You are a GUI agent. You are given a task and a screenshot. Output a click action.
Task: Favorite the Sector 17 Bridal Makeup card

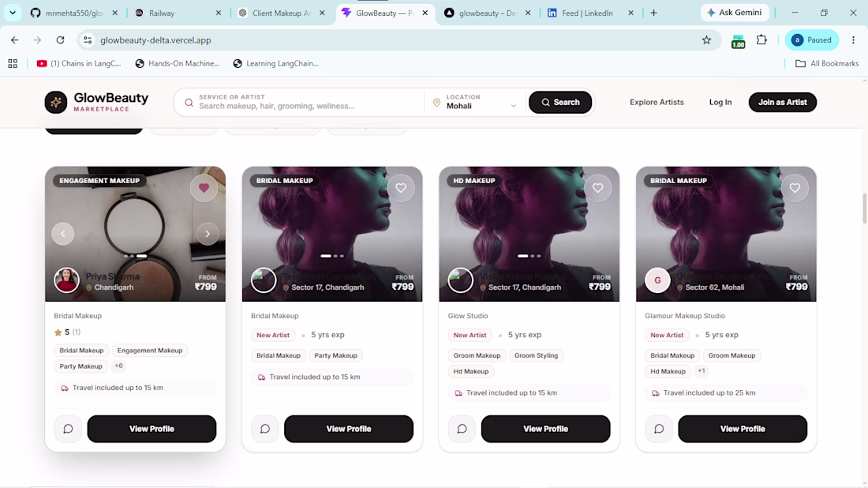(x=401, y=189)
